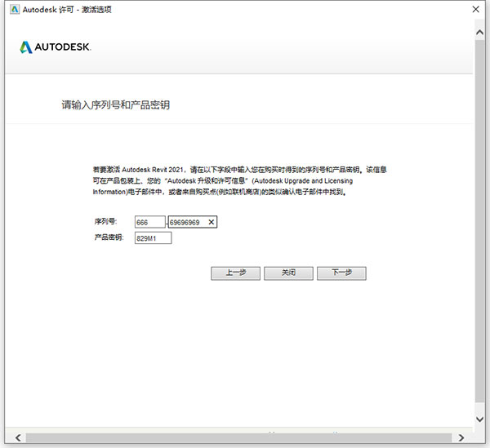Click the AUTODESK logo in the header

(x=56, y=47)
